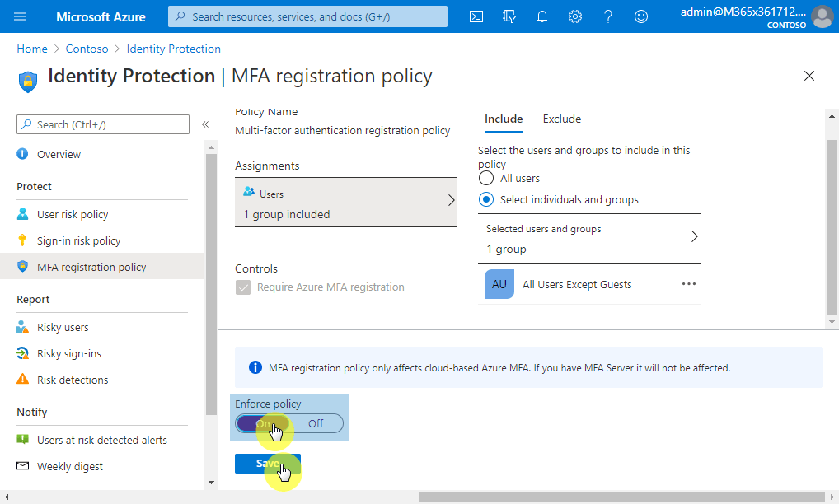
Task: Collapse the sidebar with double chevron
Action: [x=205, y=124]
